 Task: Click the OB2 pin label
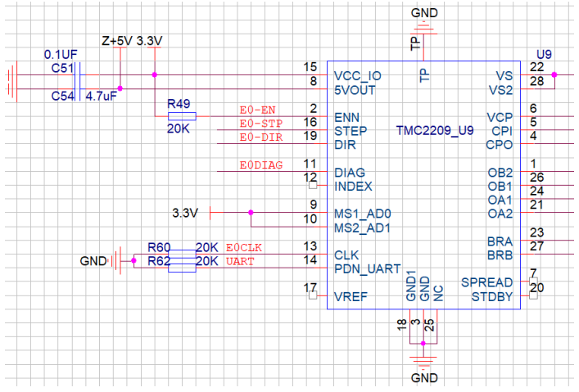500,173
